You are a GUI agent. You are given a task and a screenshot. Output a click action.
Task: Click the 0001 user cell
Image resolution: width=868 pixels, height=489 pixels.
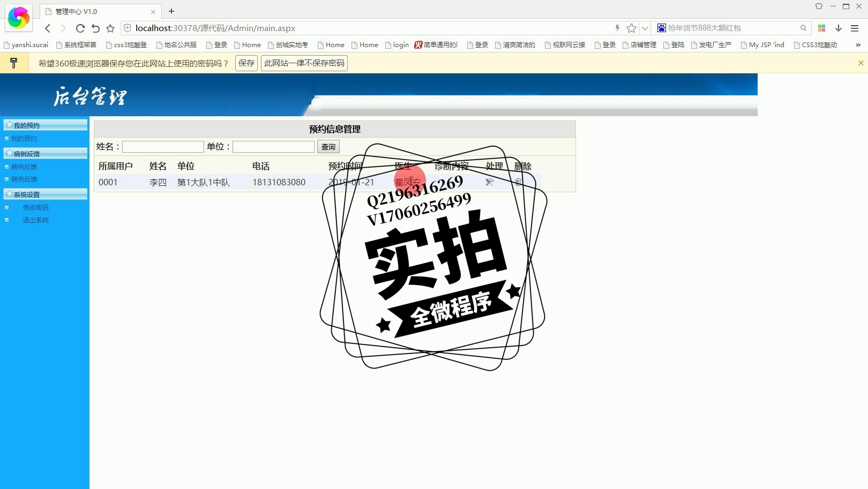108,182
